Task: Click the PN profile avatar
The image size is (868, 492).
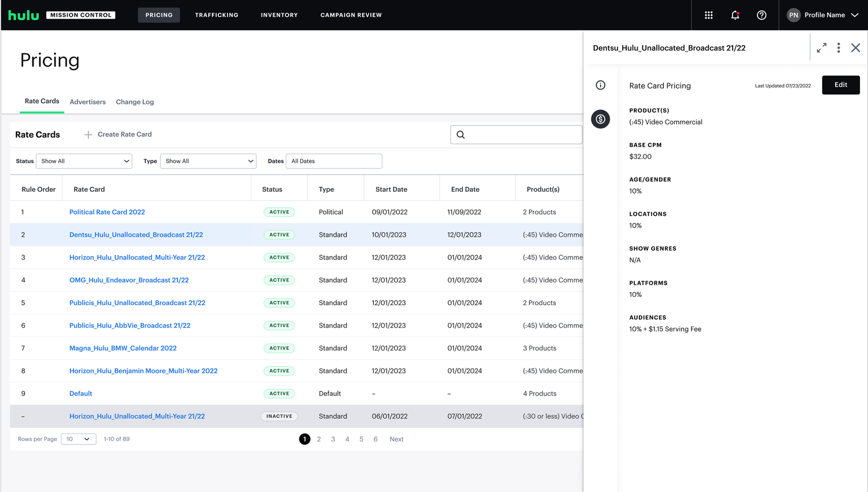Action: [x=793, y=15]
